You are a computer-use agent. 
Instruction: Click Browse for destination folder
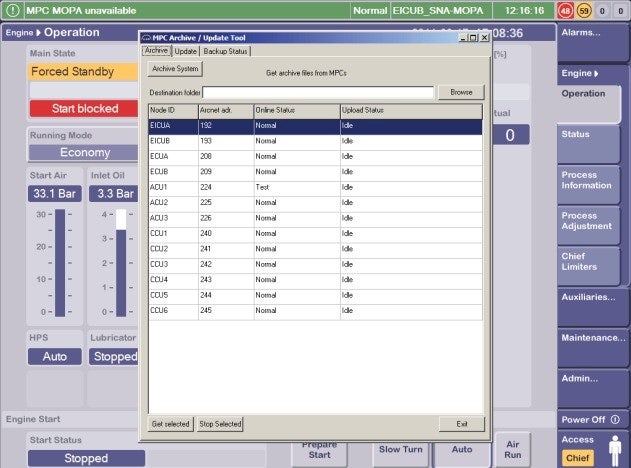pos(461,92)
